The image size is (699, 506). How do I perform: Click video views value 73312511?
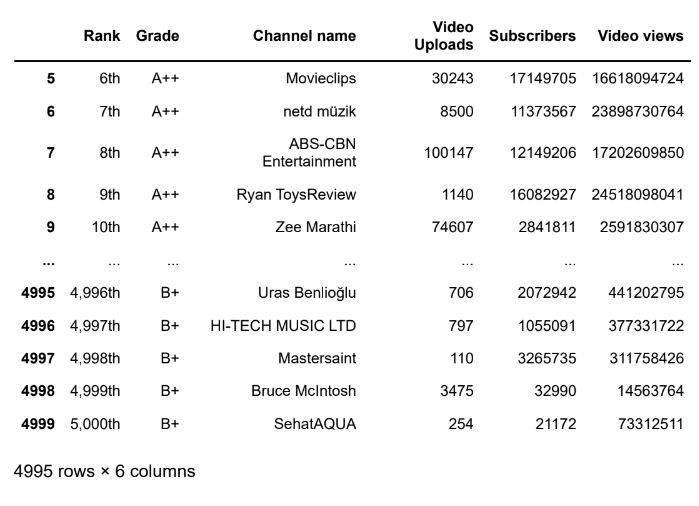tap(650, 424)
